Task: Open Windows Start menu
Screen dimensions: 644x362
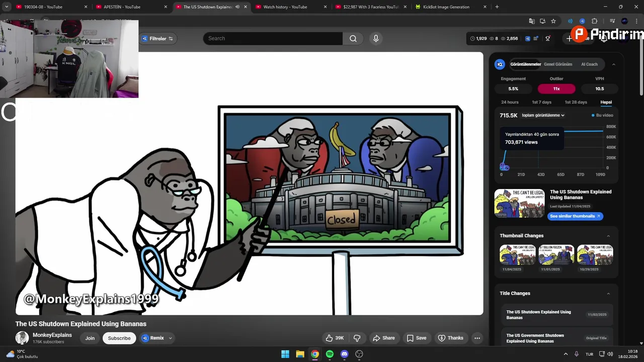Action: pyautogui.click(x=285, y=354)
